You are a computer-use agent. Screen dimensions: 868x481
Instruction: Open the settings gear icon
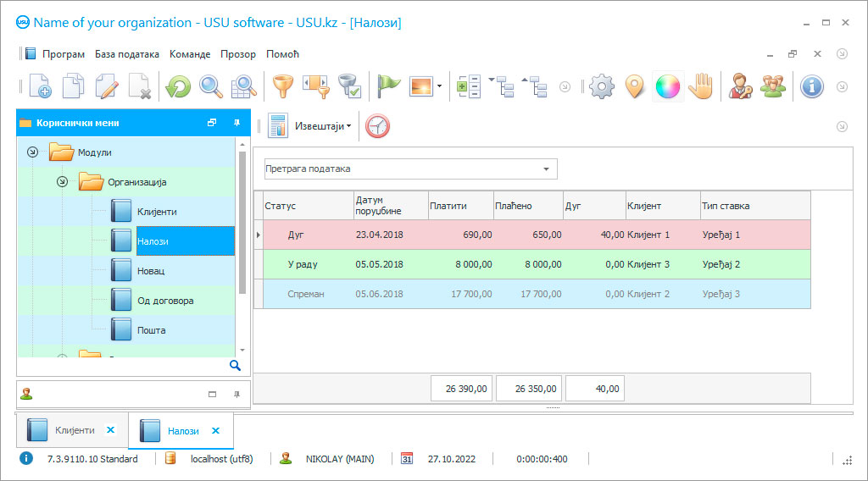click(601, 86)
